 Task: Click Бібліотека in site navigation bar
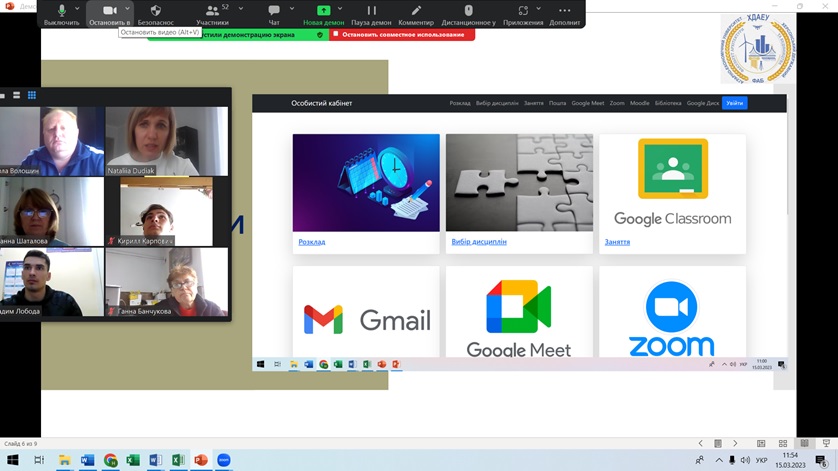pos(668,103)
